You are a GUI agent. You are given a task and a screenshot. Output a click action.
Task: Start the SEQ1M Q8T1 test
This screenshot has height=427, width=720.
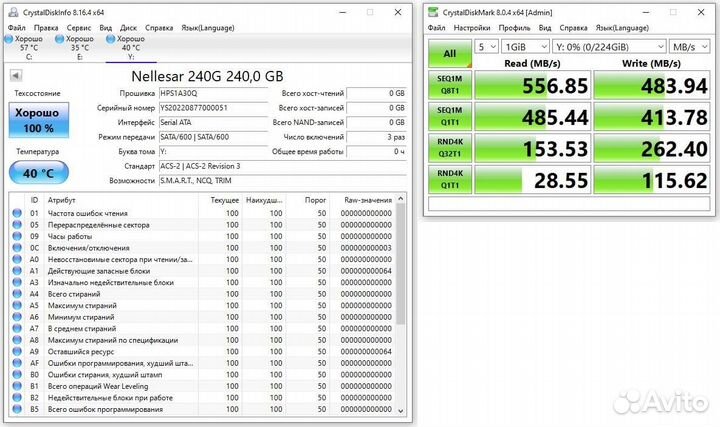(x=450, y=85)
